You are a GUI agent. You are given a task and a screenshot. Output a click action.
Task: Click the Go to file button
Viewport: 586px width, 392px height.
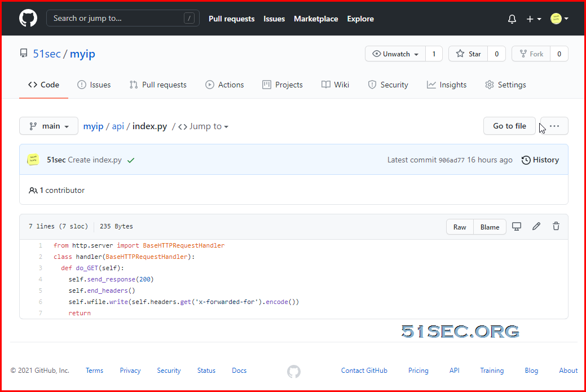pyautogui.click(x=509, y=126)
